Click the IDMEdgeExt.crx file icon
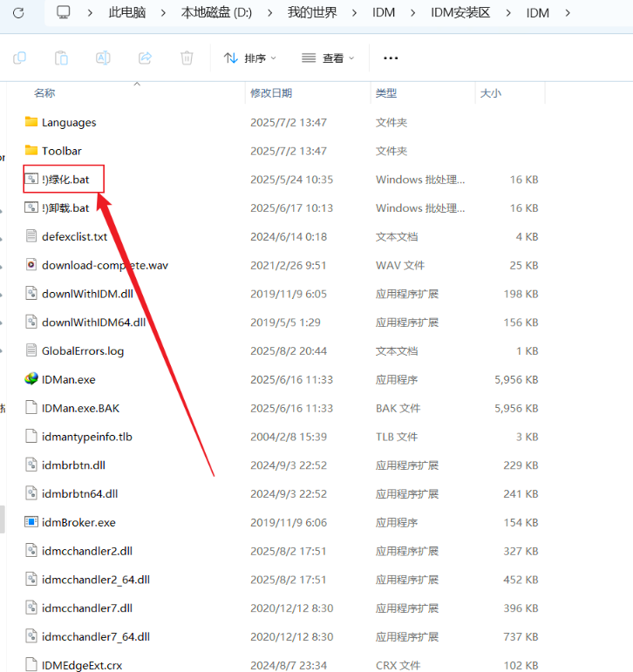Viewport: 633px width, 672px height. click(x=31, y=665)
